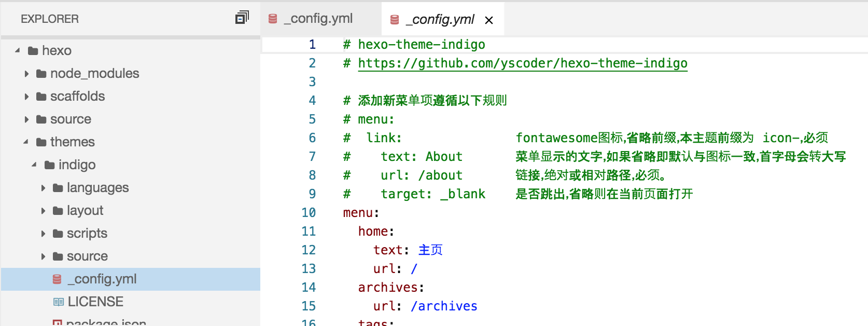This screenshot has width=868, height=326.
Task: Expand the indigo source folder arrow
Action: [43, 256]
